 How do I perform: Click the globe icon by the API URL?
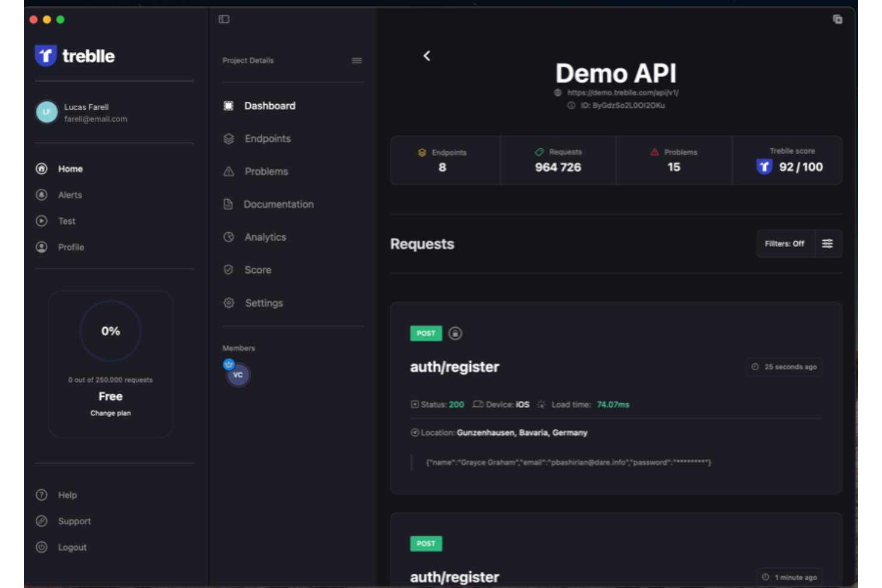[x=558, y=92]
